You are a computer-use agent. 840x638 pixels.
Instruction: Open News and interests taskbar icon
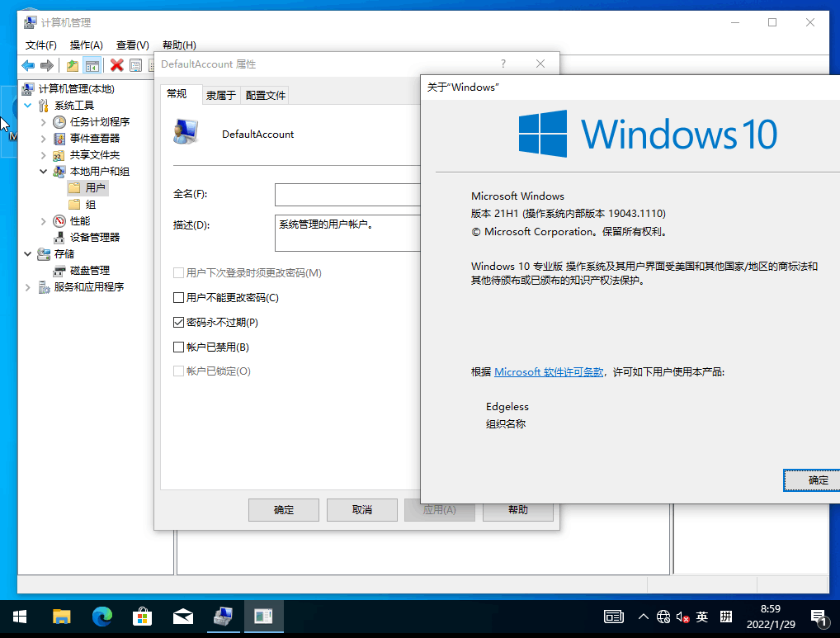(614, 617)
